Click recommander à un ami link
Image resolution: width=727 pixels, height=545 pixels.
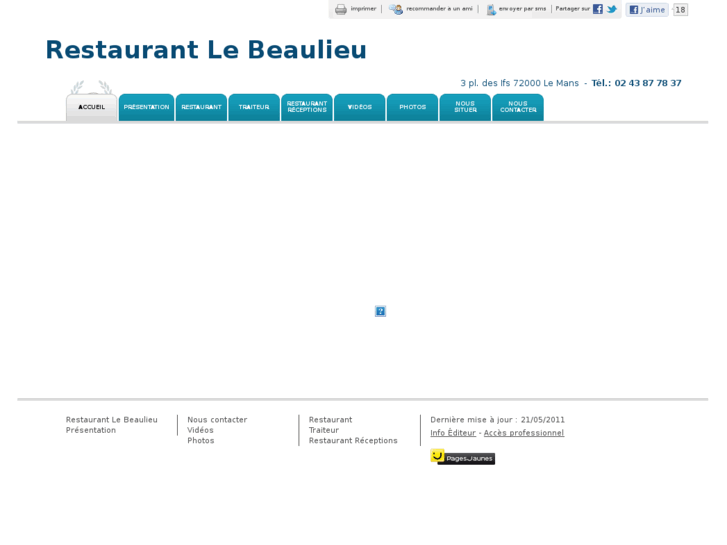439,9
